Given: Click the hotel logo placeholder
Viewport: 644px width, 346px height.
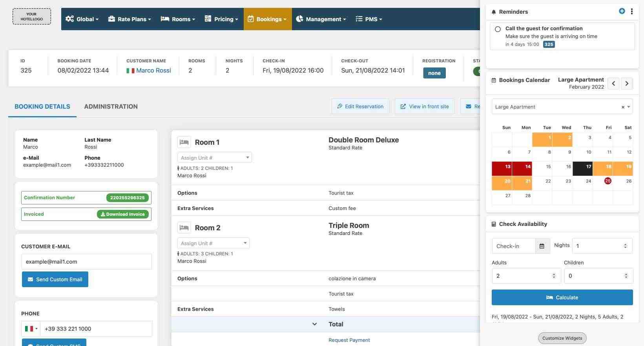Looking at the screenshot, I should tap(32, 16).
